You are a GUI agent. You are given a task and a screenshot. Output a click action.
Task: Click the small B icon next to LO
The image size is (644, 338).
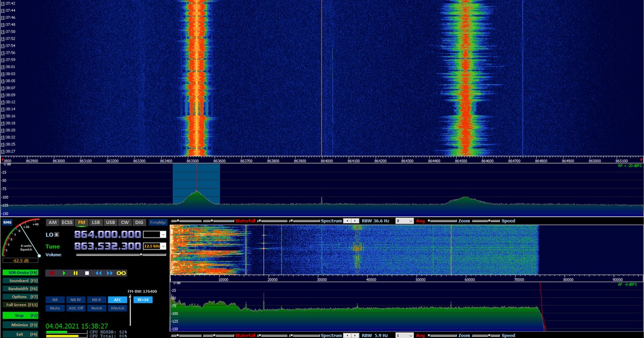[56, 235]
